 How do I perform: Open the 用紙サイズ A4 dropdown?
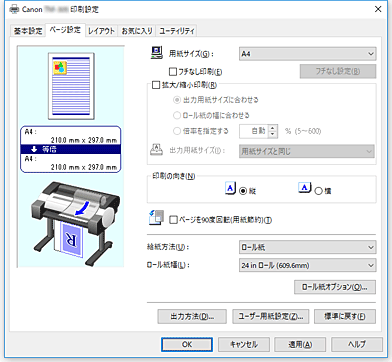[307, 54]
